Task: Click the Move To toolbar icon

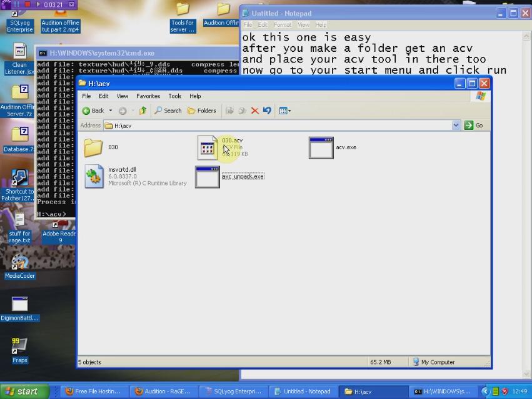Action: [229, 111]
